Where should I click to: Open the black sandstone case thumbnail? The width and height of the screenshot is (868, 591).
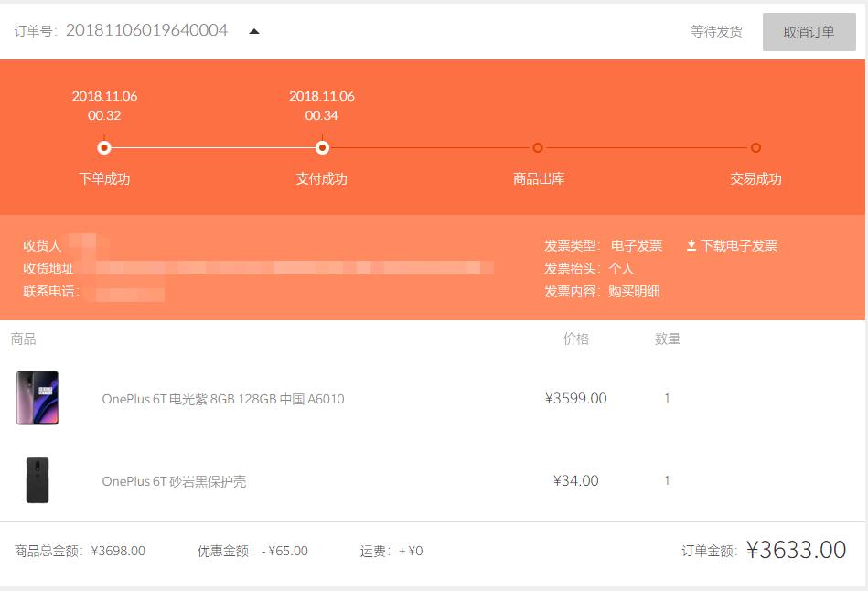(x=38, y=479)
